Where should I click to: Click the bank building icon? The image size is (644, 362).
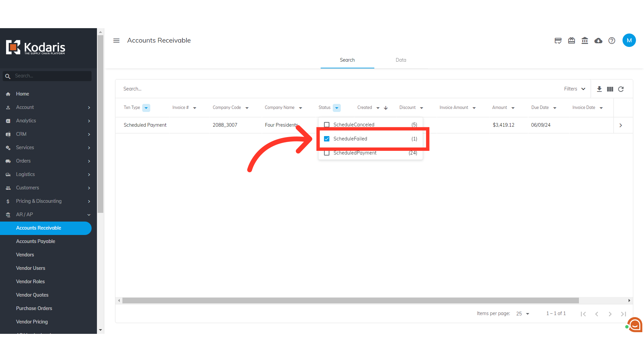(x=585, y=41)
